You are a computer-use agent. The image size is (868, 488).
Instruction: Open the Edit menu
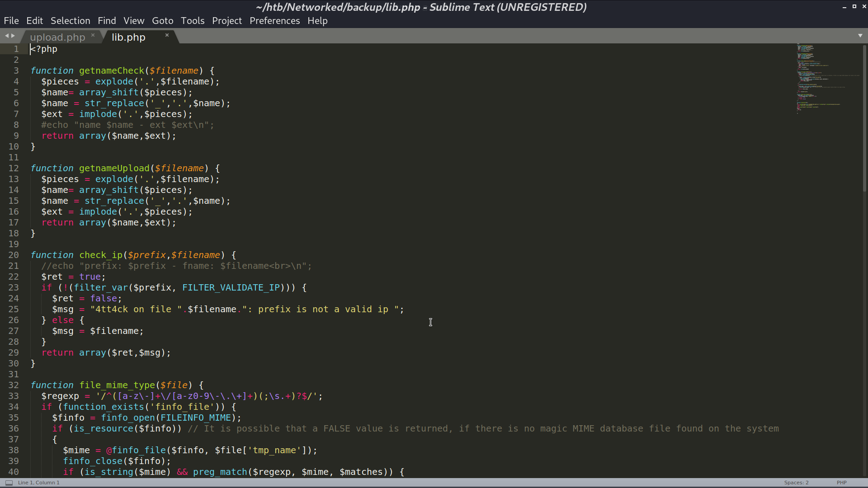[x=34, y=21]
